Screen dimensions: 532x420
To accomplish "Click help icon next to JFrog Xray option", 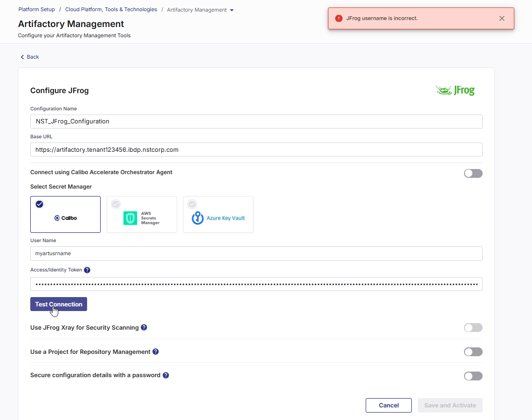I will (144, 327).
